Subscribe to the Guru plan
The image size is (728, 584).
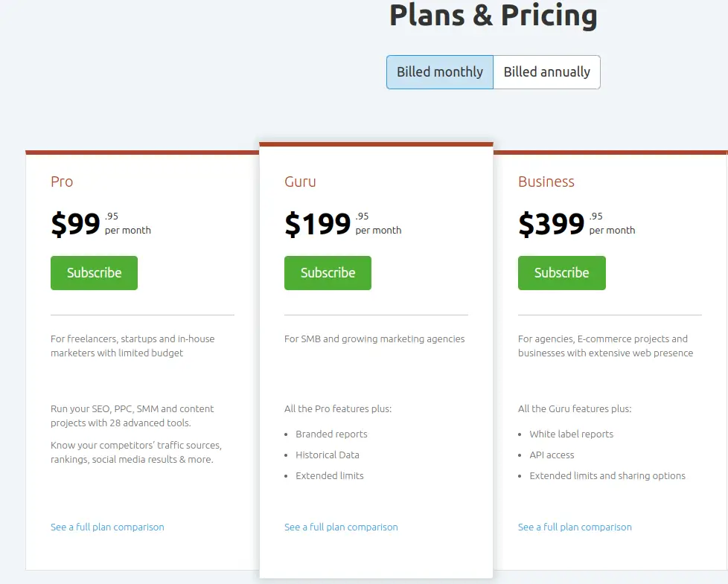click(x=328, y=273)
